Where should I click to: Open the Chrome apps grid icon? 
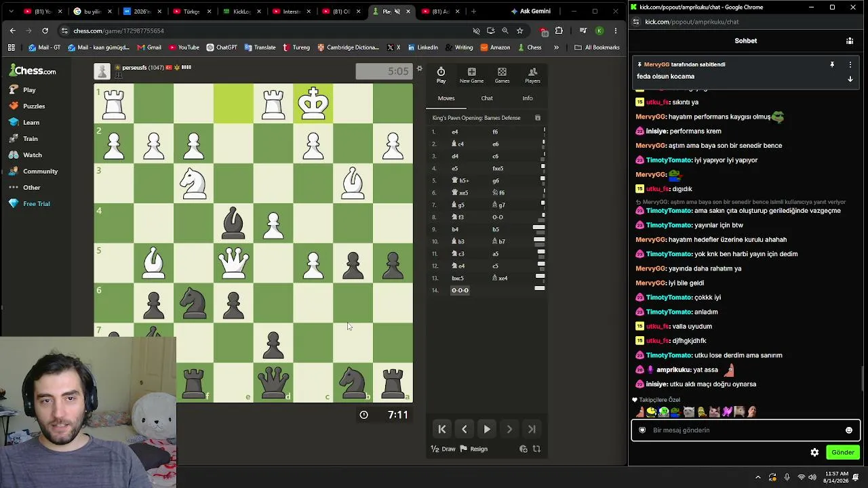click(11, 47)
